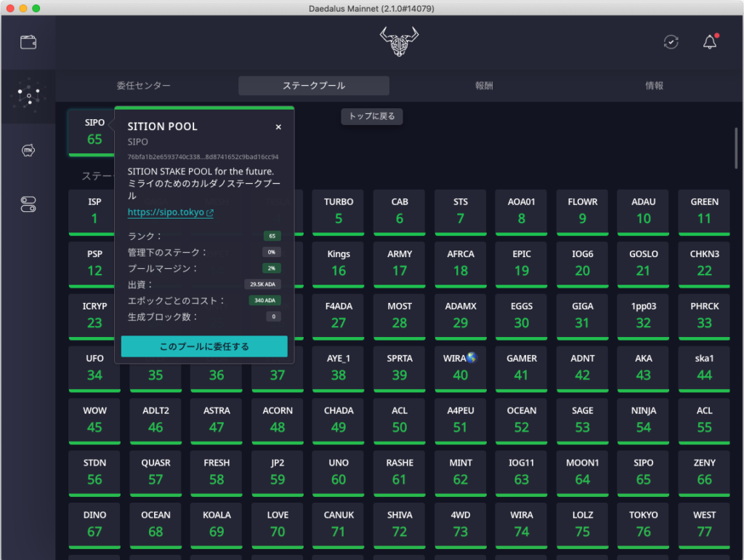Select the delegation network icon in the sidebar
This screenshot has width=744, height=560.
coord(28,97)
